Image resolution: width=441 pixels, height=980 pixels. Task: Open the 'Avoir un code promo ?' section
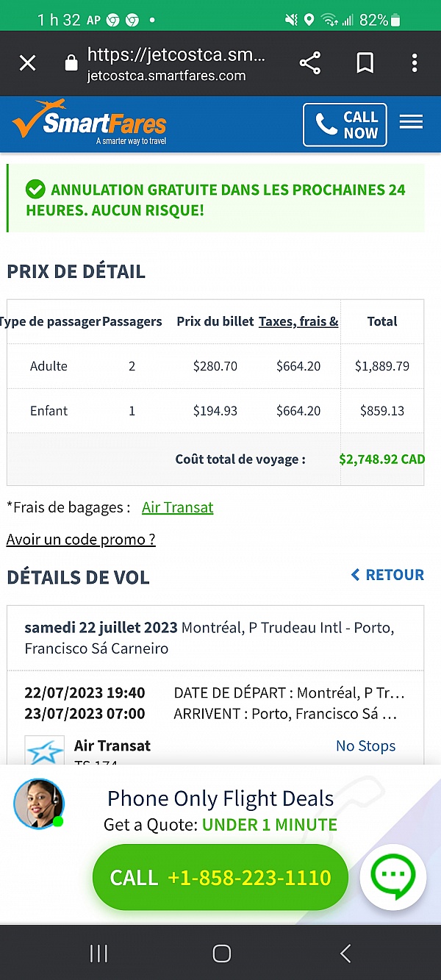pyautogui.click(x=80, y=539)
